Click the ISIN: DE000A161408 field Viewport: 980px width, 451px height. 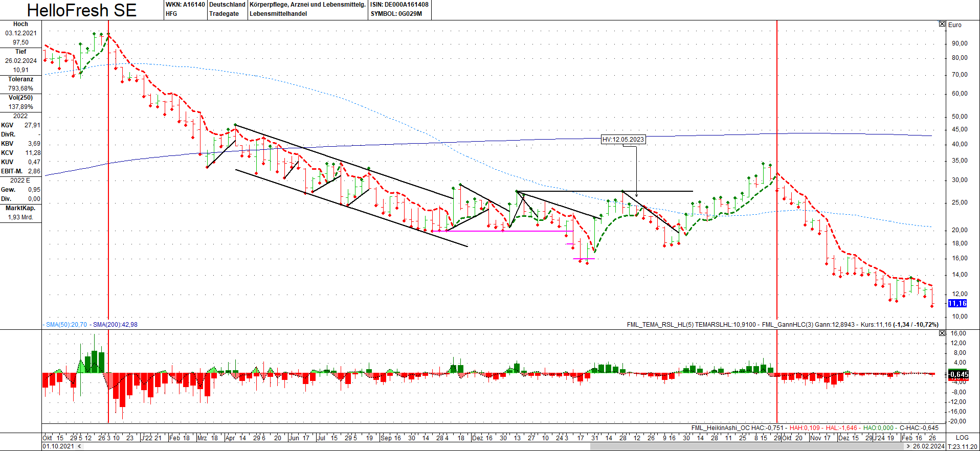tap(399, 5)
